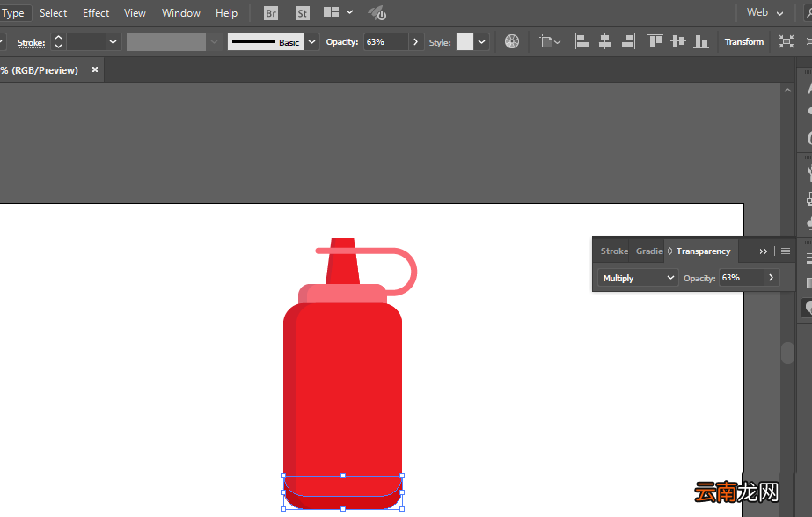Open the Multiply blending mode dropdown

(x=638, y=278)
